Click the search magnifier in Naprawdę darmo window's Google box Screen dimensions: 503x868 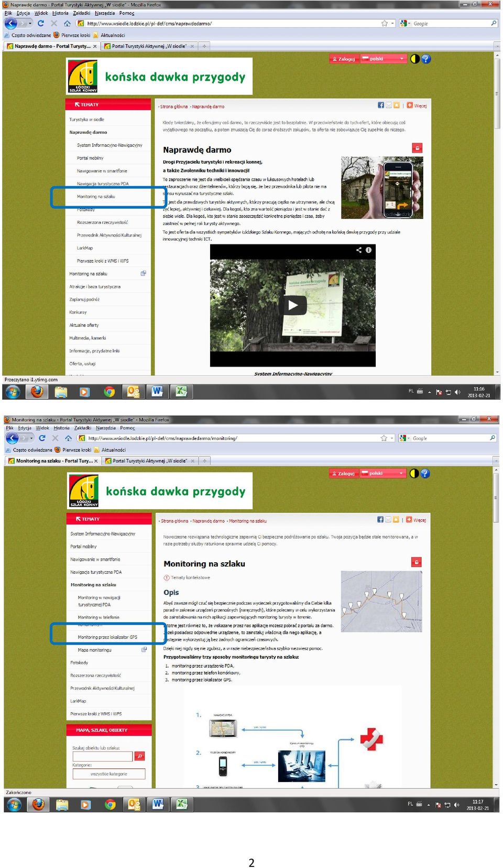pyautogui.click(x=493, y=23)
